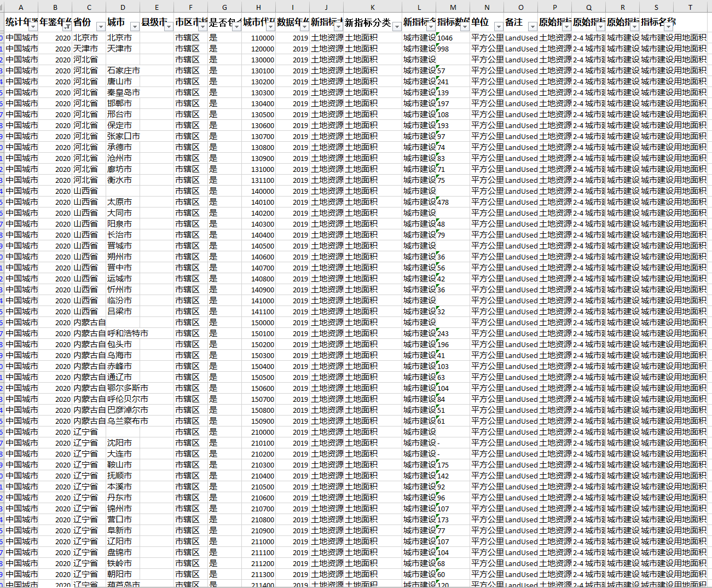
Task: Select the 唐山市 city cell
Action: pyautogui.click(x=123, y=82)
